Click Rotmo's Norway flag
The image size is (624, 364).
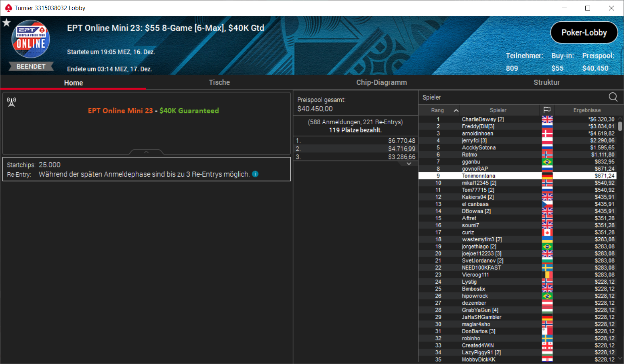[547, 155]
